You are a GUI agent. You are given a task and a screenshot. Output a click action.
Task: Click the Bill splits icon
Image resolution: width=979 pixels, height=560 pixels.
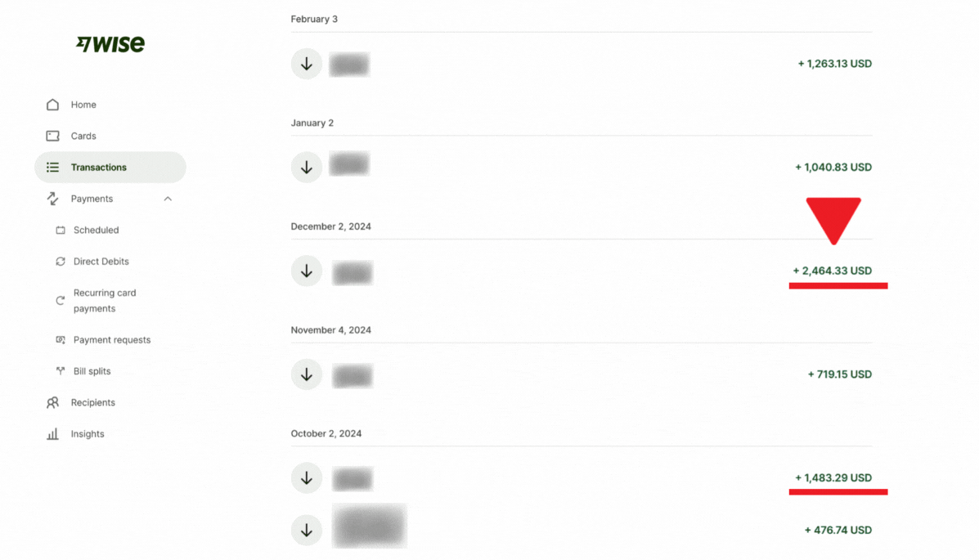click(61, 371)
